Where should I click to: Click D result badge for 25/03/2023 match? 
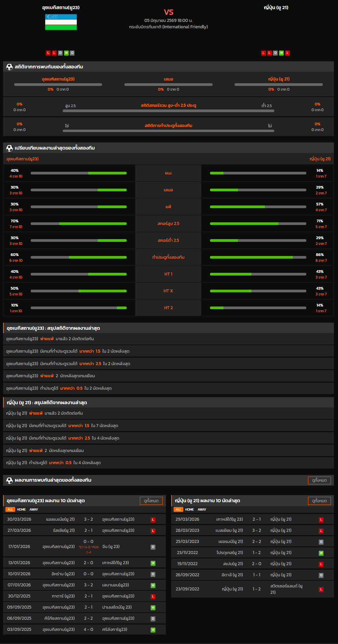pyautogui.click(x=321, y=542)
